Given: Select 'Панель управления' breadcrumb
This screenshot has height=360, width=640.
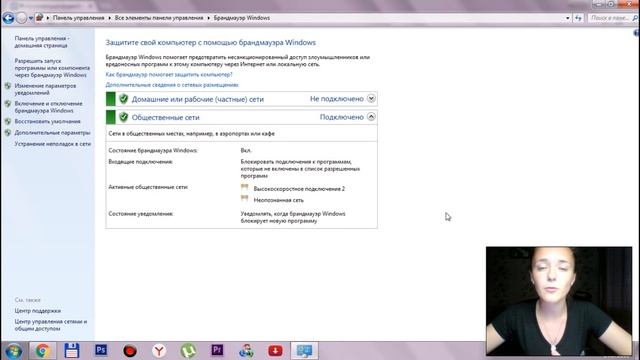Looking at the screenshot, I should [78, 18].
